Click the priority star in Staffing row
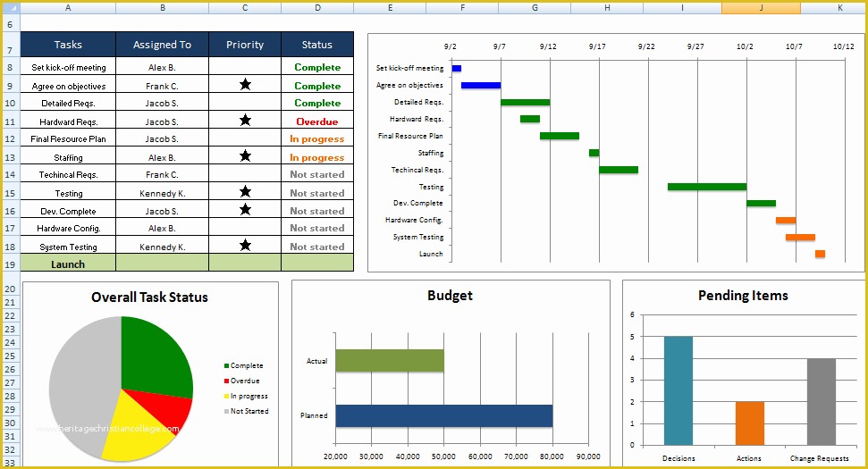The image size is (868, 469). [245, 156]
